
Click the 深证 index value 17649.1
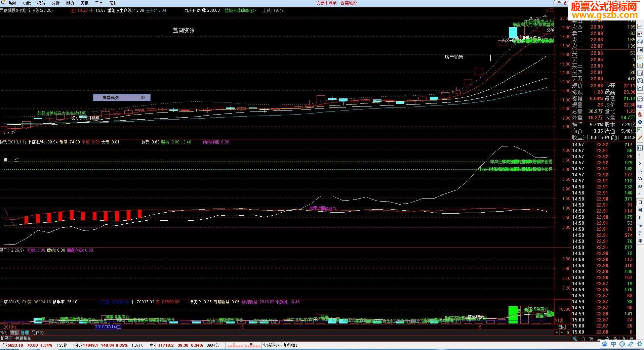point(91,345)
